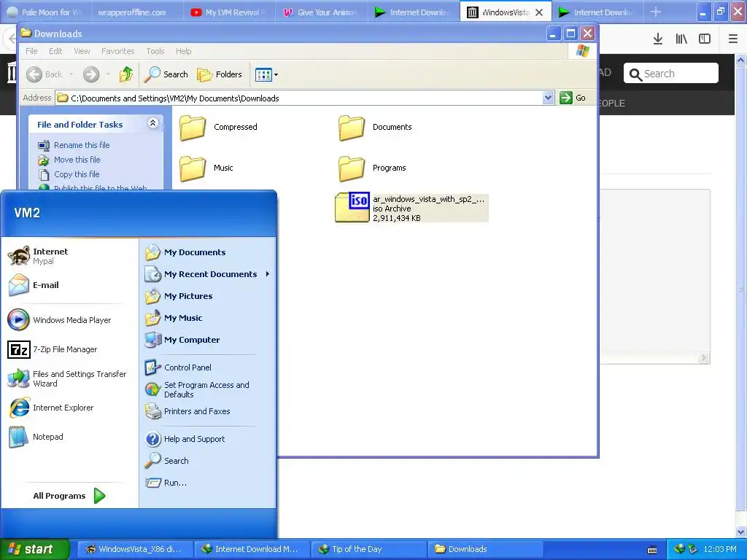
Task: Open the View menu
Action: pyautogui.click(x=82, y=51)
